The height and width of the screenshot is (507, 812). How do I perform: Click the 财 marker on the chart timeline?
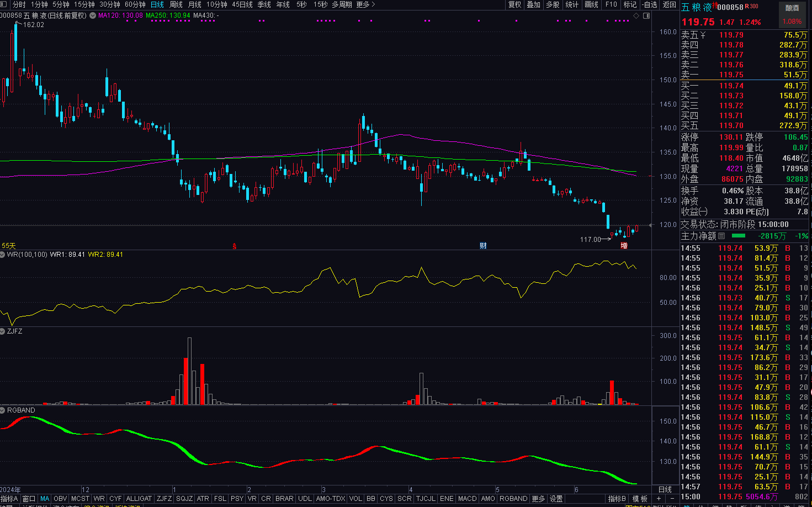point(483,246)
